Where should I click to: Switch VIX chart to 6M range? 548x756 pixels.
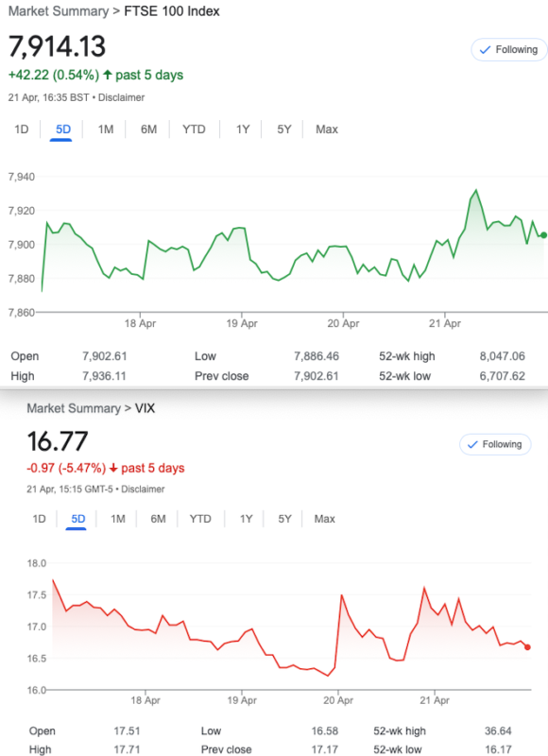158,519
